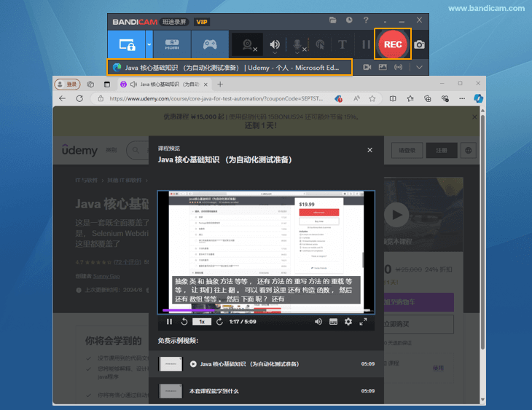The image size is (532, 410).
Task: Open instructor Sunny Gao link
Action: tap(106, 276)
